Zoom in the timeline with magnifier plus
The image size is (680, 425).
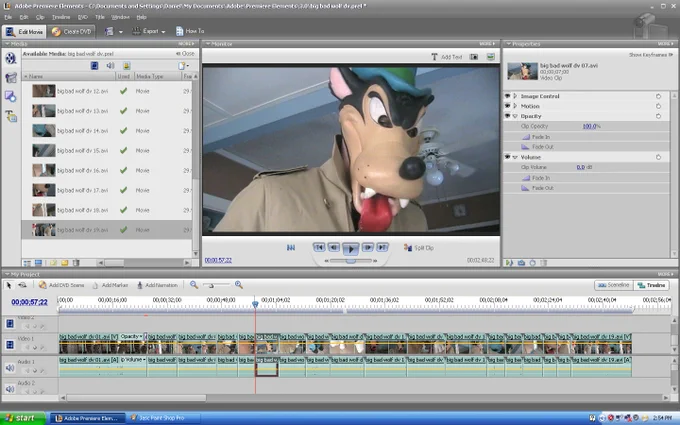point(239,285)
